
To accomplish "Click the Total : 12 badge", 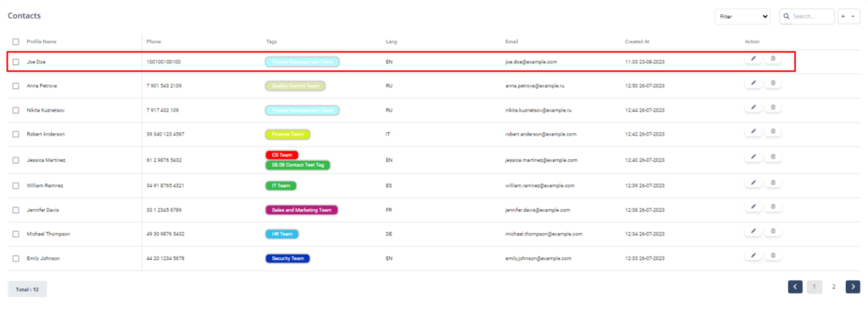I will [x=27, y=289].
